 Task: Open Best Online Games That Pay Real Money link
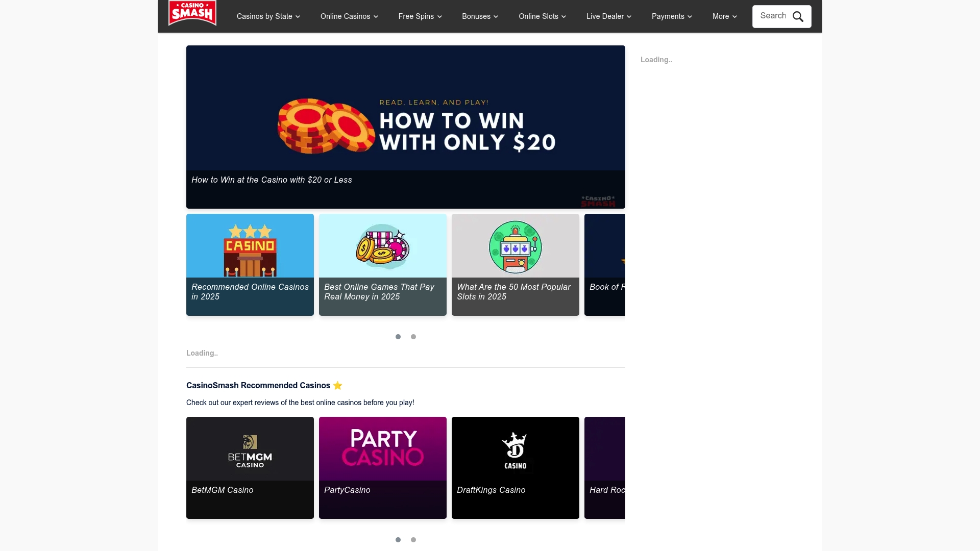tap(379, 292)
